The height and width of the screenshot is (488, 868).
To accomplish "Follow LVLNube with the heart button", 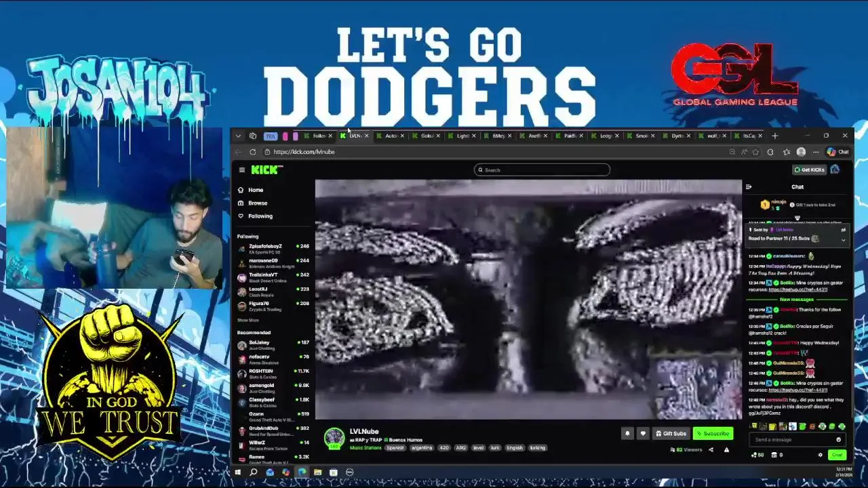I will 643,433.
